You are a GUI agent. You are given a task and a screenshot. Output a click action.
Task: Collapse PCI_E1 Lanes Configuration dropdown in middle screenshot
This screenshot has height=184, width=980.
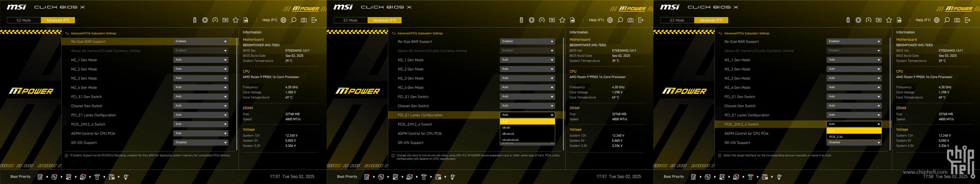(528, 115)
